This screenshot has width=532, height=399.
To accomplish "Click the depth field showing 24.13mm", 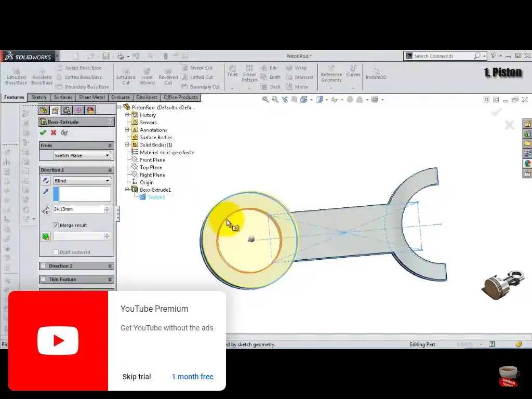I will coord(79,209).
